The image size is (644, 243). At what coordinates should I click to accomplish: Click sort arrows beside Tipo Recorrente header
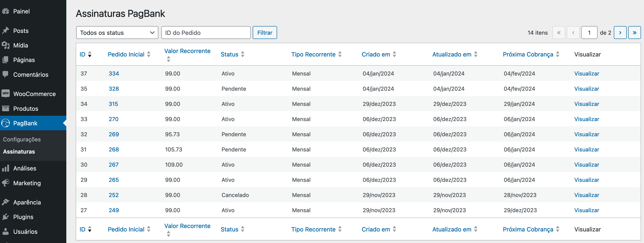pyautogui.click(x=340, y=54)
